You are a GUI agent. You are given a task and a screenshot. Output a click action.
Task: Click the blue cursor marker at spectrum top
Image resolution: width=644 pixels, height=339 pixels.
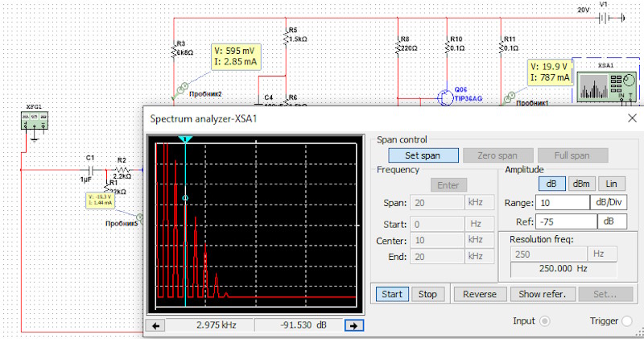[x=185, y=140]
